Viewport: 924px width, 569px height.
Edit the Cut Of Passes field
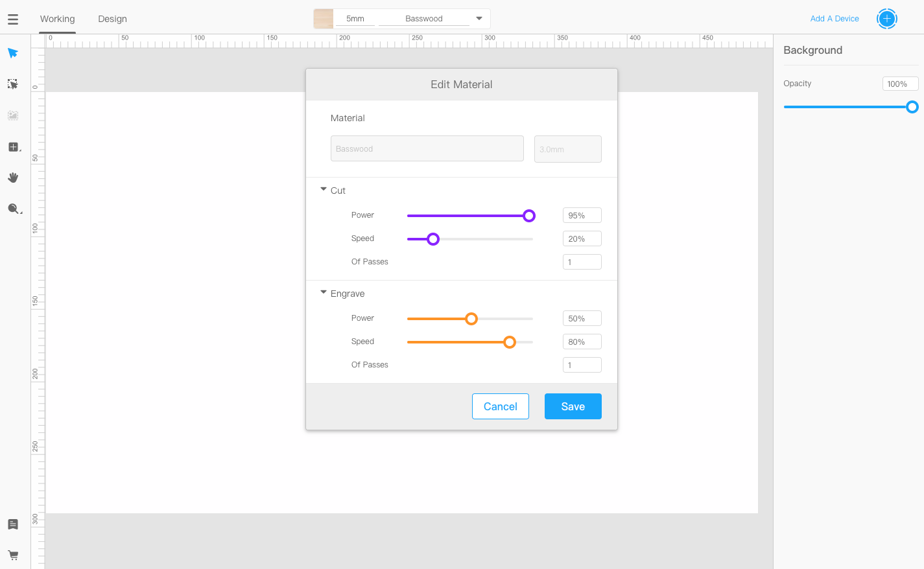point(582,262)
